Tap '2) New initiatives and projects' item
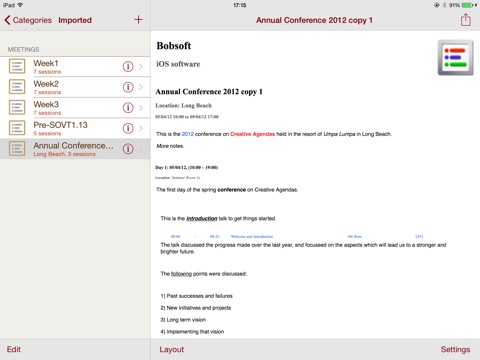The width and height of the screenshot is (480, 360). coord(196,308)
